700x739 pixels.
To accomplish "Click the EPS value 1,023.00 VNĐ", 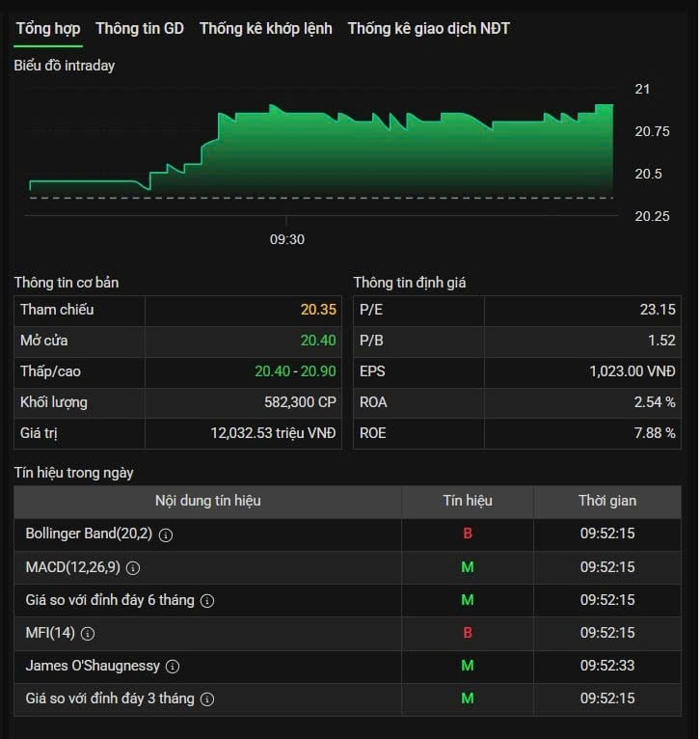I will [633, 371].
